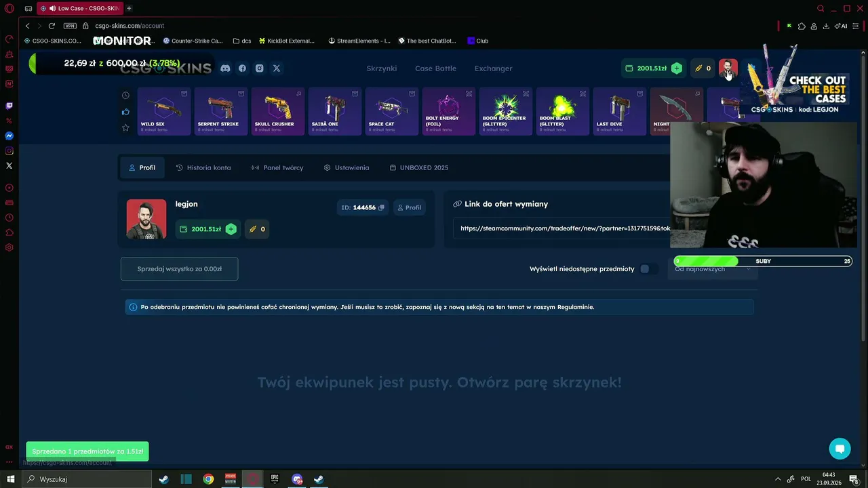Open the Panel twórcy tab
868x488 pixels.
click(277, 167)
